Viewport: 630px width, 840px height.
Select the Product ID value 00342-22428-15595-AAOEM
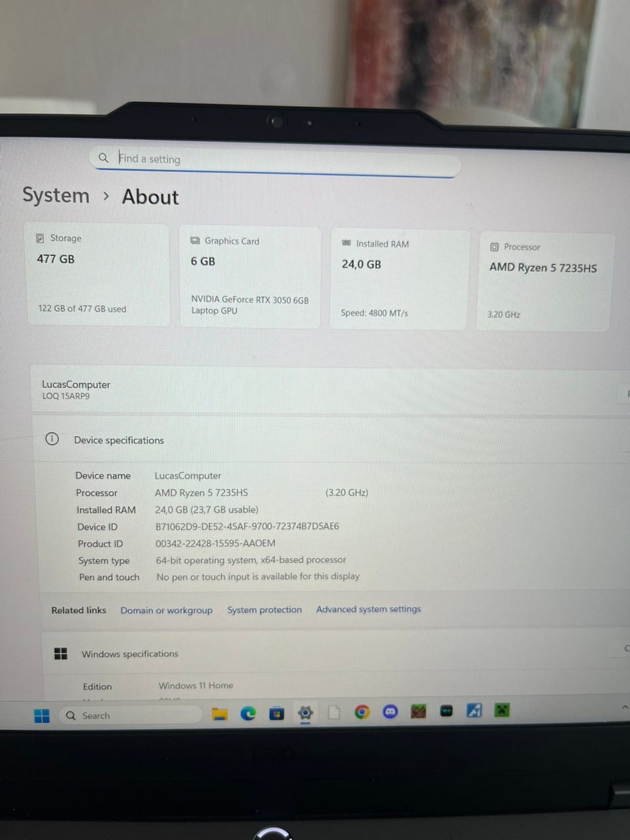pyautogui.click(x=215, y=543)
